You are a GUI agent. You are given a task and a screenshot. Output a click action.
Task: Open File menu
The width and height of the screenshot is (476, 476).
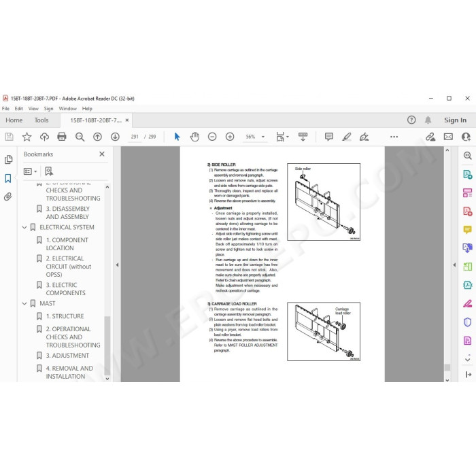[x=5, y=109]
